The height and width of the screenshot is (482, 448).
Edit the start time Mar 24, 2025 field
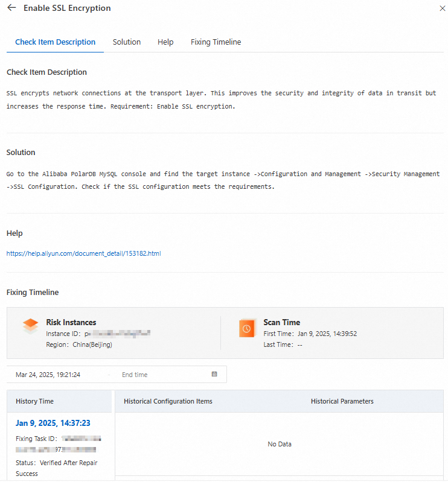click(48, 375)
